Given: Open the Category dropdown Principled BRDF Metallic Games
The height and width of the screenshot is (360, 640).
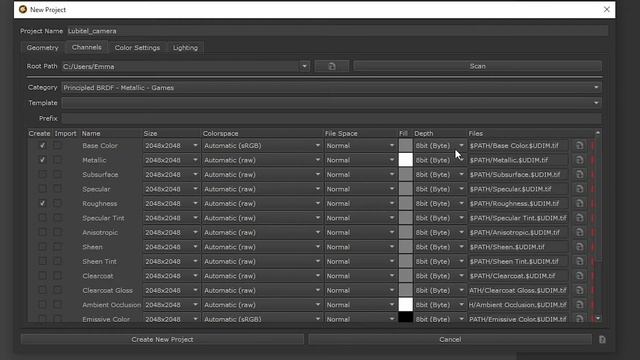Looking at the screenshot, I should coord(331,88).
